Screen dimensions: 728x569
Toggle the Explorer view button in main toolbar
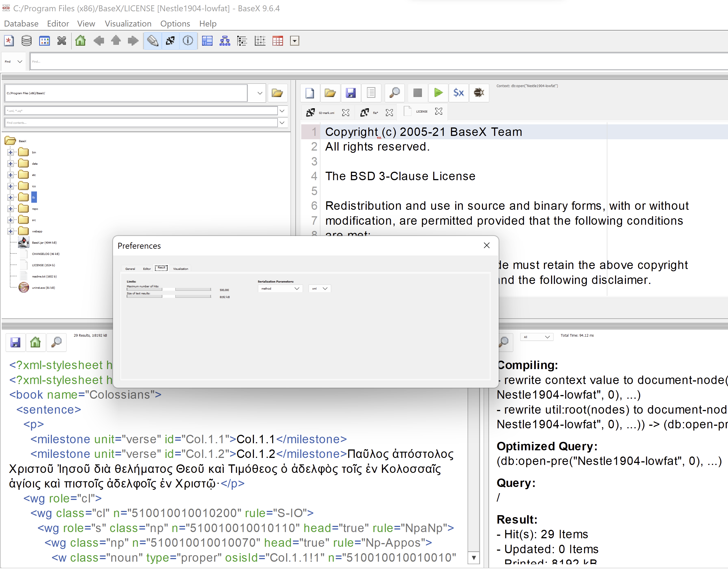pyautogui.click(x=295, y=41)
